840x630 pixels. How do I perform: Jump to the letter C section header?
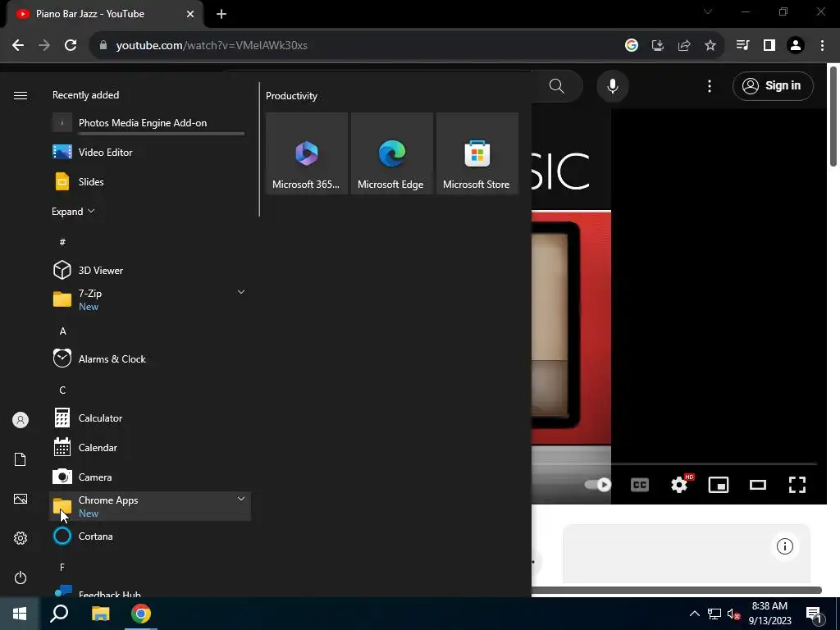[62, 390]
